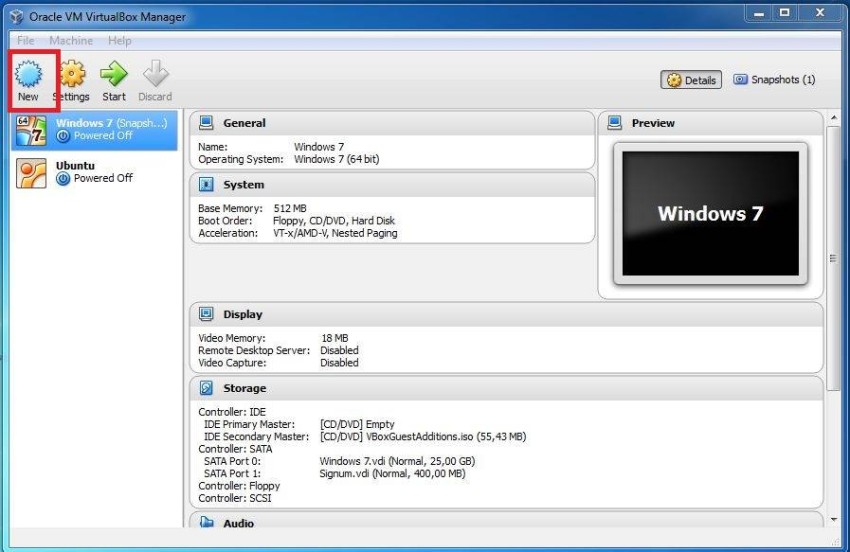Switch to Details view

(x=691, y=80)
